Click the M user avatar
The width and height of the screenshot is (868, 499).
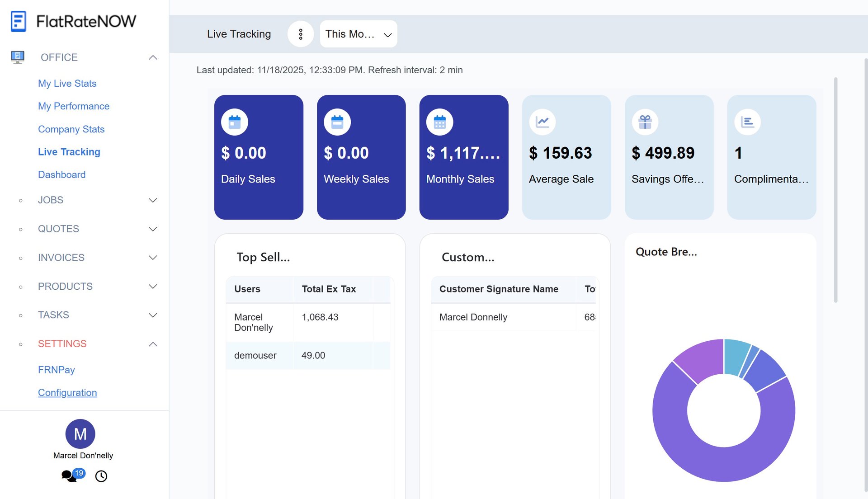click(80, 434)
